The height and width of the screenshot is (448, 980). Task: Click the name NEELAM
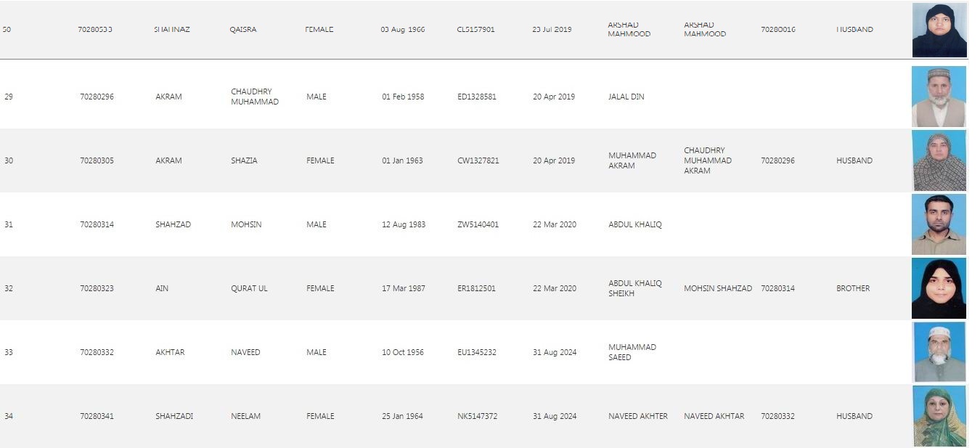[245, 416]
